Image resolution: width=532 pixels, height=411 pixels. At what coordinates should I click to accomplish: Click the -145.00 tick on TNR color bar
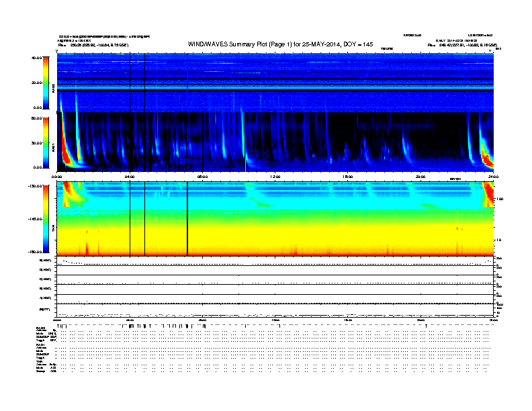point(35,219)
